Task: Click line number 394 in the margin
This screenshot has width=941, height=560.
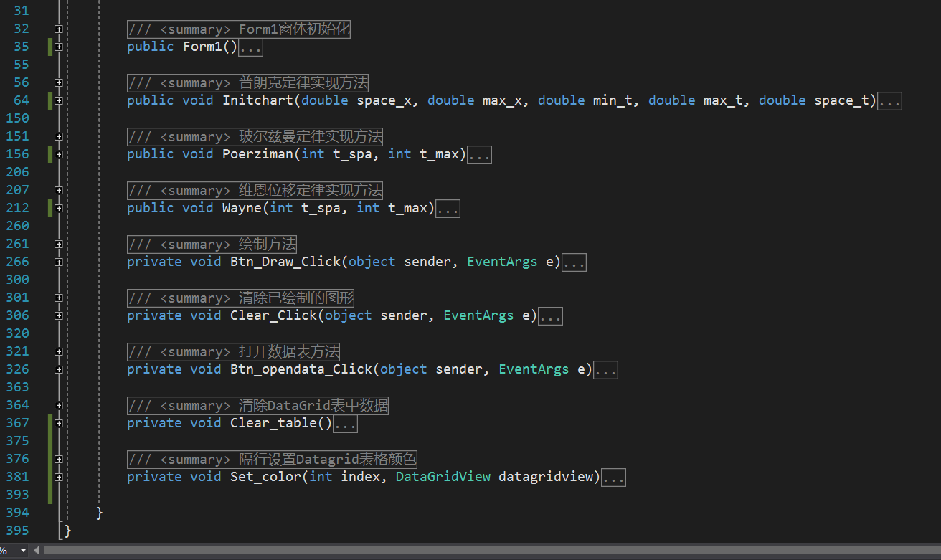Action: click(x=16, y=513)
